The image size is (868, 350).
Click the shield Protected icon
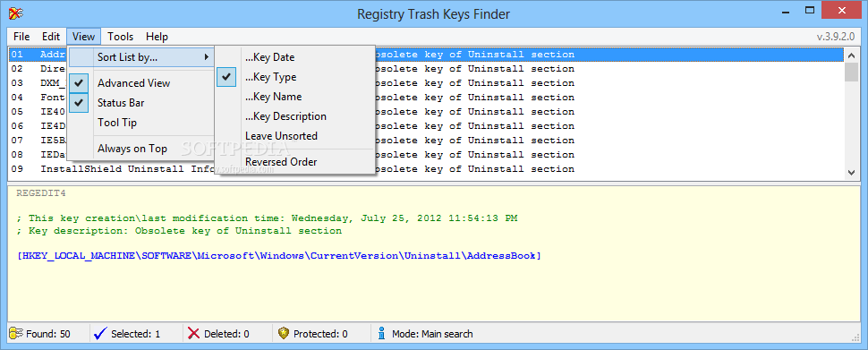284,333
